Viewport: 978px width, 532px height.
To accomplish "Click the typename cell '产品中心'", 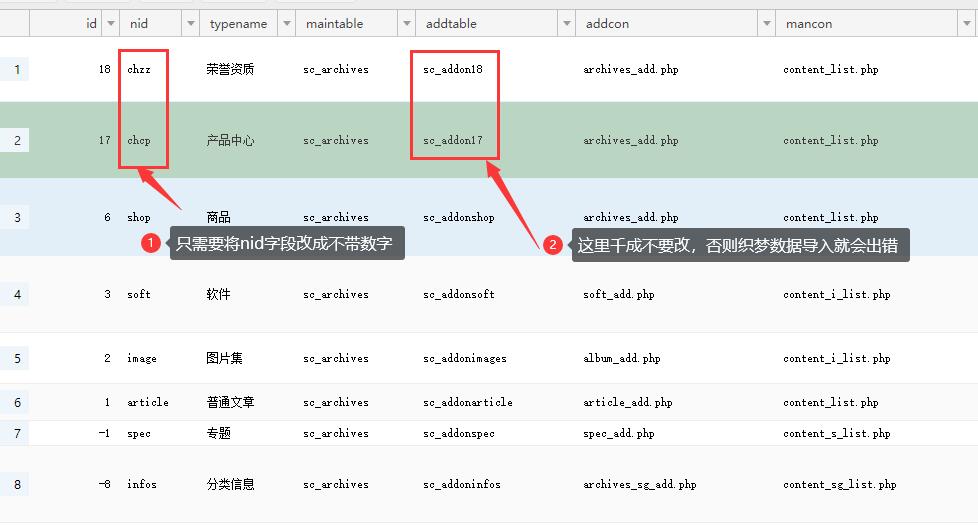I will pos(230,140).
